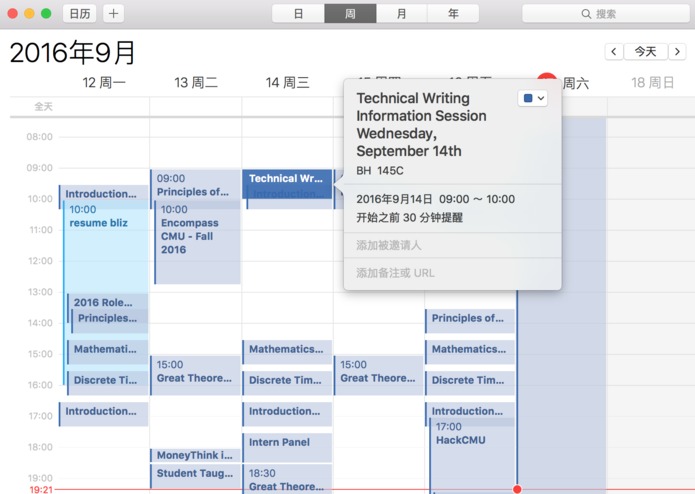Select Encompass CMU - Fall 2016 event
This screenshot has width=695, height=494.
pyautogui.click(x=197, y=242)
